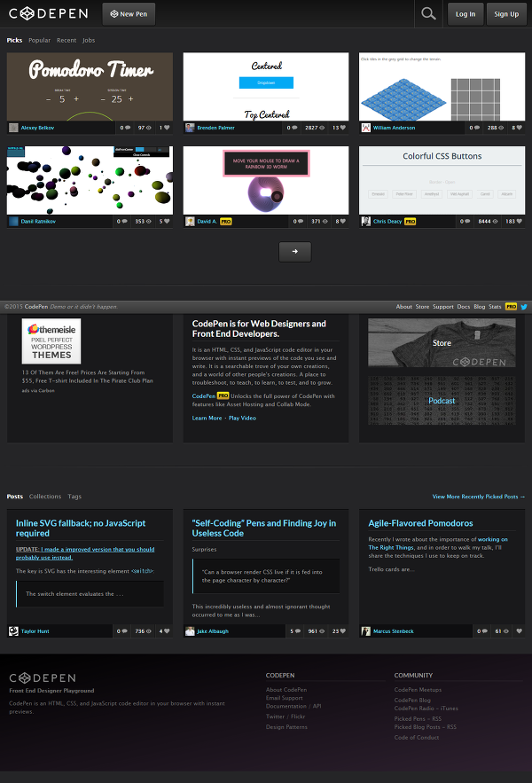Click views count on Chris Deacy's pen

coord(488,221)
